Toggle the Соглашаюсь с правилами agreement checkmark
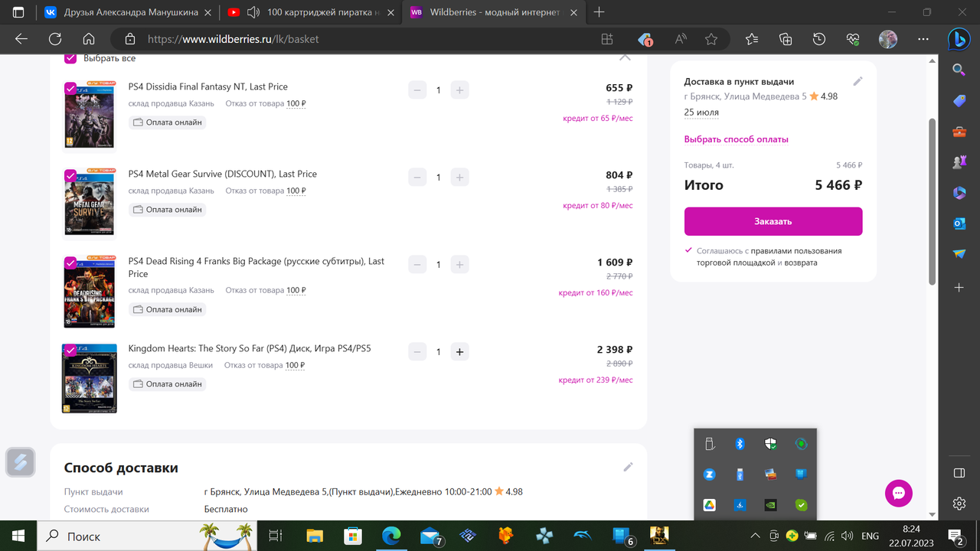Viewport: 980px width, 551px height. click(x=689, y=250)
